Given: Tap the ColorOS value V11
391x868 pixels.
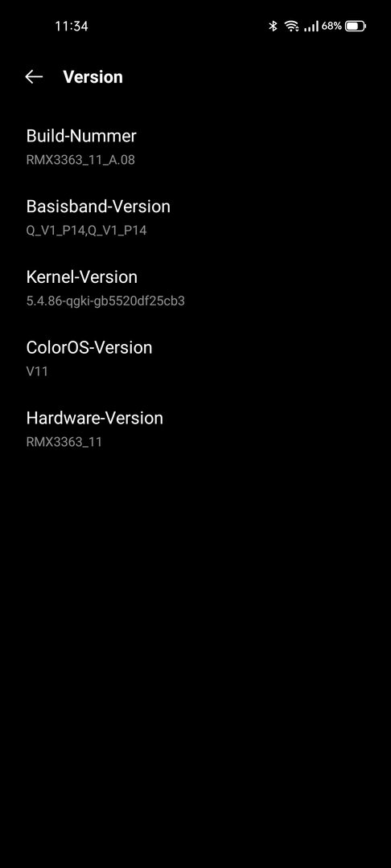Looking at the screenshot, I should (37, 371).
